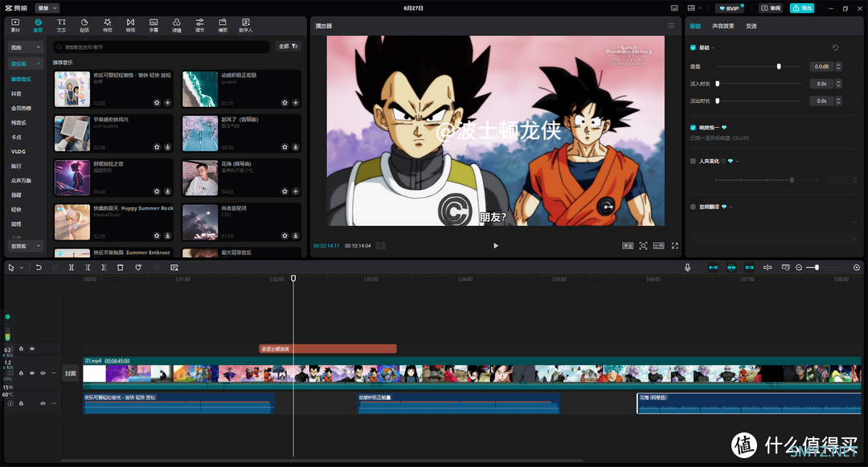Select the @波士顿龙侠 text clip on timeline
The width and height of the screenshot is (868, 467).
point(328,349)
